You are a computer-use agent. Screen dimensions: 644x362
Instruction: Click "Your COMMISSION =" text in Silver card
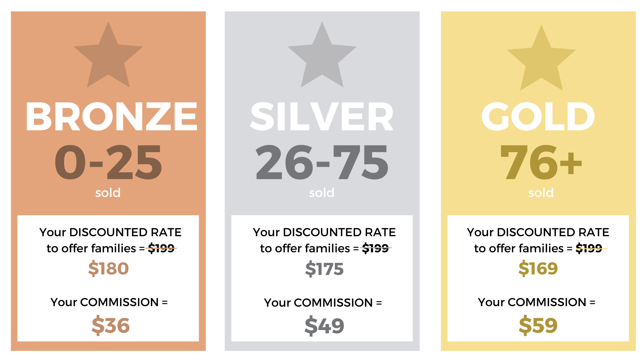coord(323,303)
